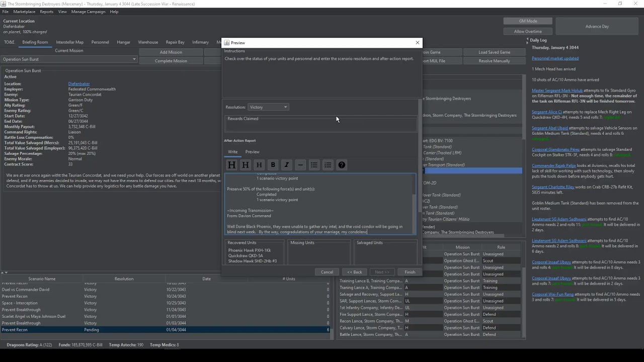Apply the medium heading (H2) format
Screen dimensions: 644x362
click(246, 165)
